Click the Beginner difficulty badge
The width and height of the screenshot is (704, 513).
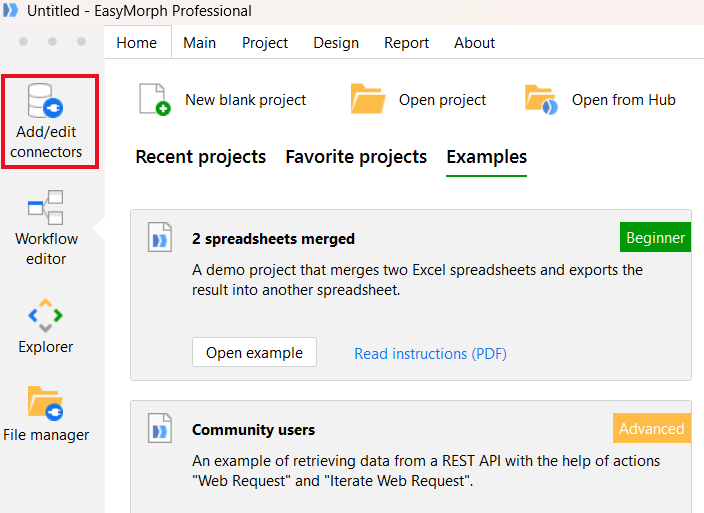point(655,237)
